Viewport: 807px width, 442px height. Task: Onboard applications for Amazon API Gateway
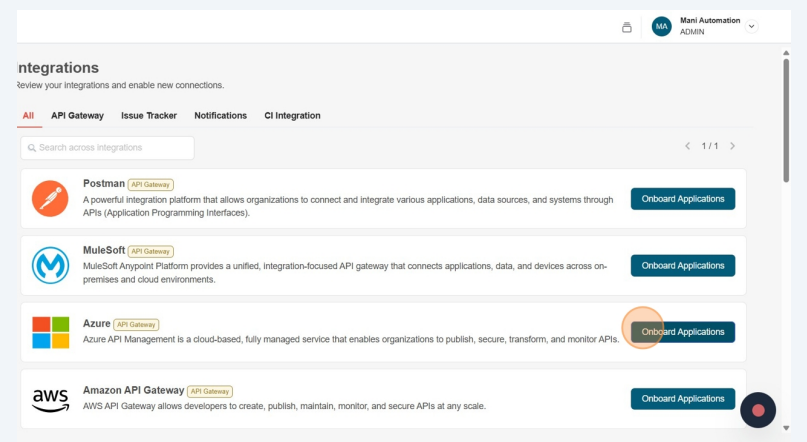[682, 399]
